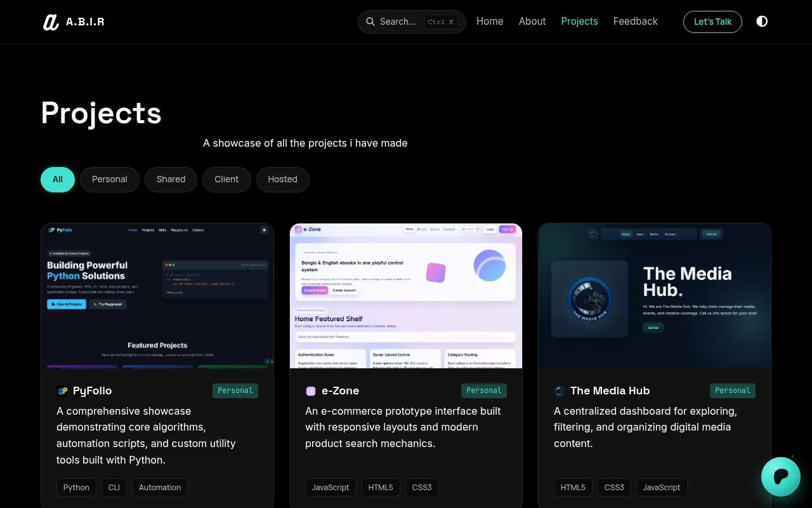
Task: Click the HTML5 tag on e-Zone card
Action: click(x=381, y=488)
